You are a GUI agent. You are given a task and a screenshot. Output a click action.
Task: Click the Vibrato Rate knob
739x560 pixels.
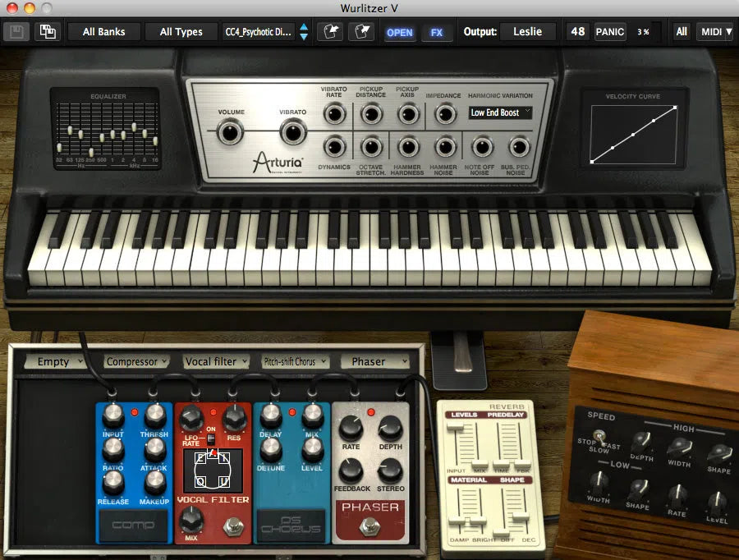point(334,113)
